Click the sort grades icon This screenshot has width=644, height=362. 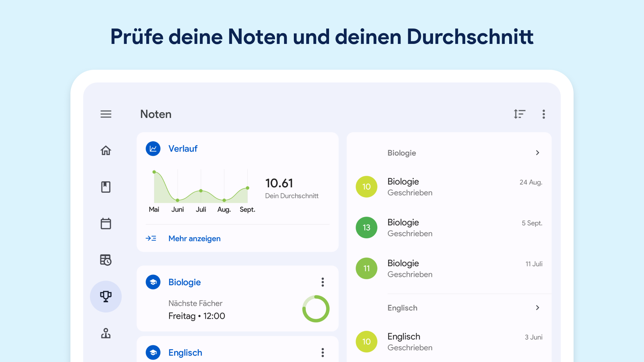click(x=519, y=114)
